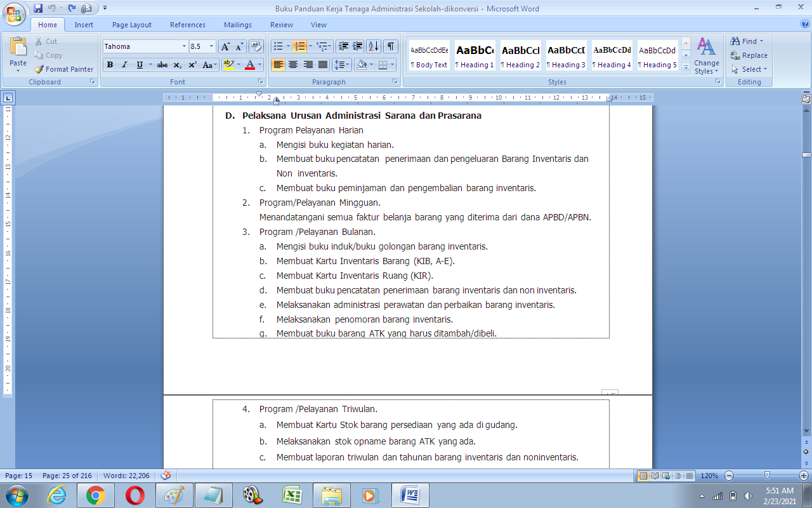Apply the Heading 1 style
The width and height of the screenshot is (812, 508).
pyautogui.click(x=475, y=56)
